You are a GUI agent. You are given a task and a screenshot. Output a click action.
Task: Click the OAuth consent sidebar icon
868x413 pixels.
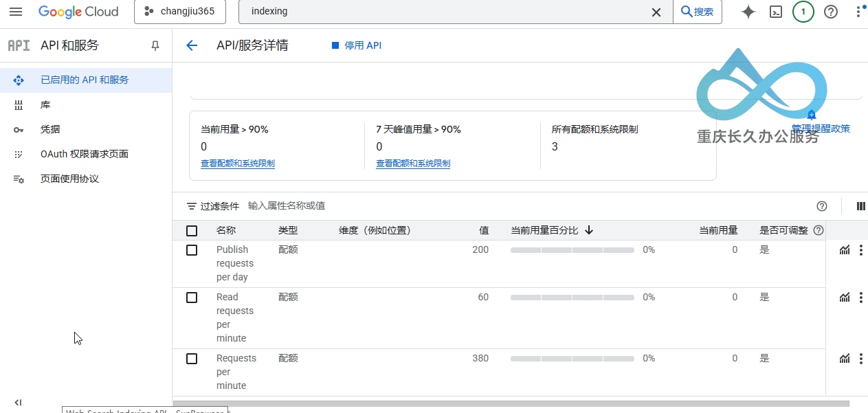point(19,155)
